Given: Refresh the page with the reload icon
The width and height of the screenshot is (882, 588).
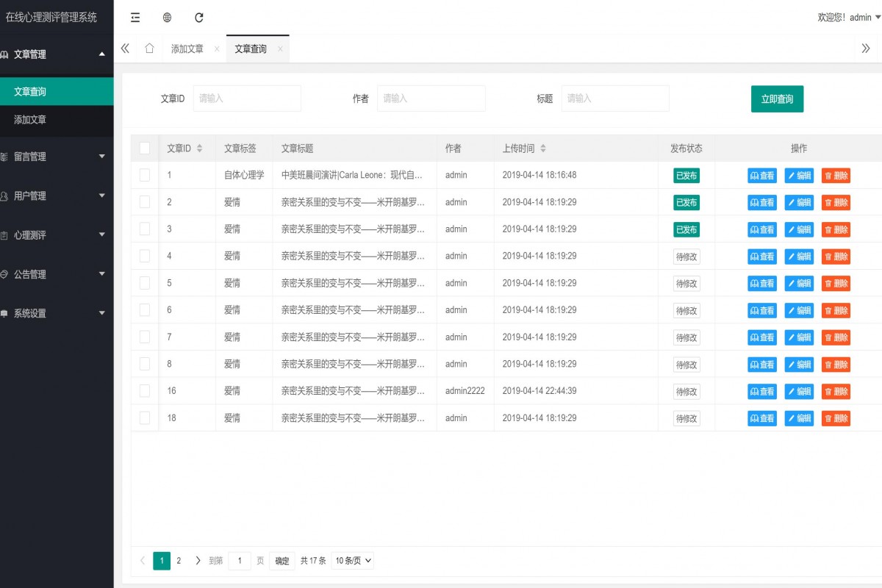Looking at the screenshot, I should (x=199, y=17).
